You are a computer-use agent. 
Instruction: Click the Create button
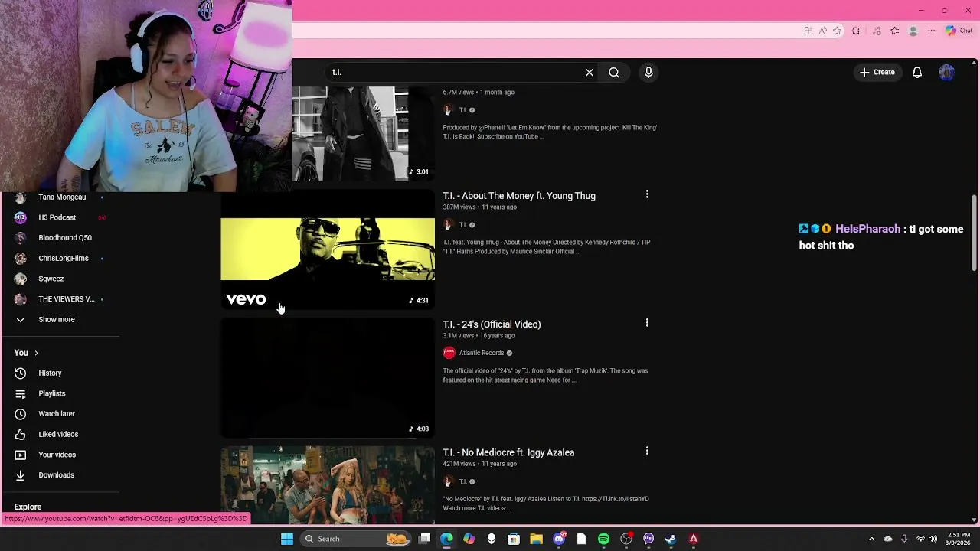(877, 72)
